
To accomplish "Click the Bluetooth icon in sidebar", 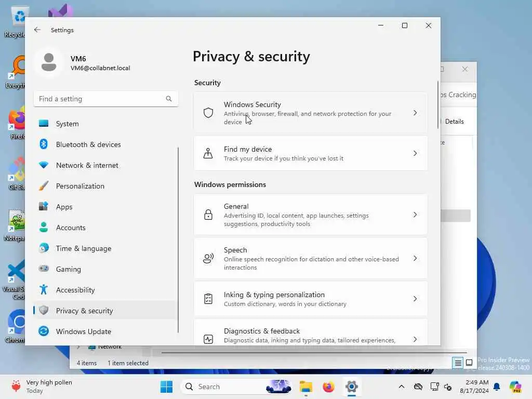I will [44, 144].
